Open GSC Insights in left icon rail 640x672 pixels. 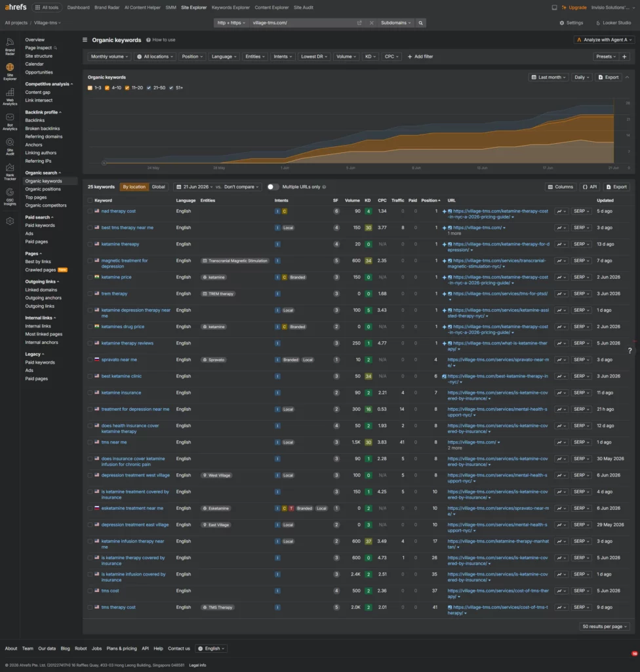(10, 197)
